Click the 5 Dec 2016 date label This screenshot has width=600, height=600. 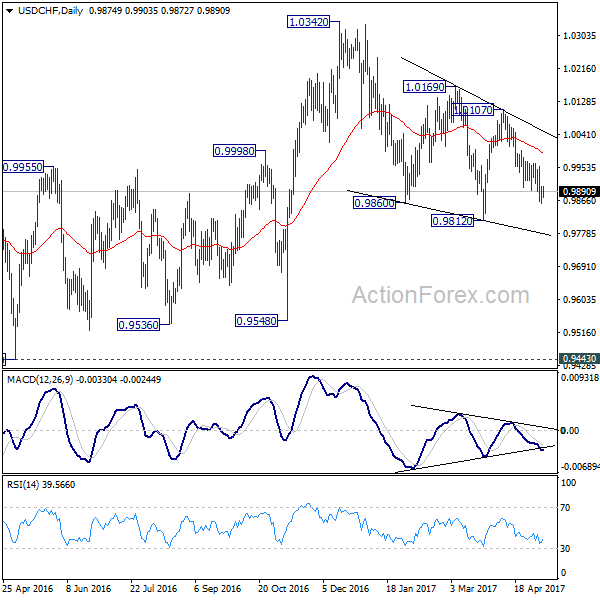[346, 588]
